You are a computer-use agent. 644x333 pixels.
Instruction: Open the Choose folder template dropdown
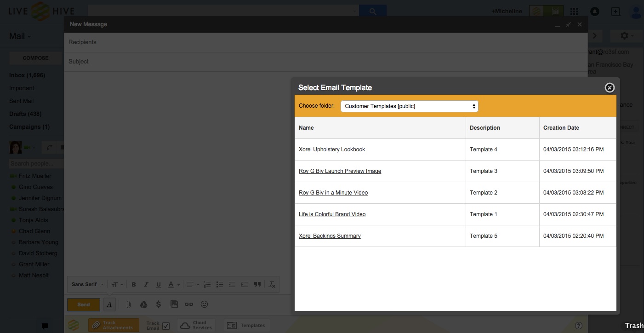pos(409,106)
